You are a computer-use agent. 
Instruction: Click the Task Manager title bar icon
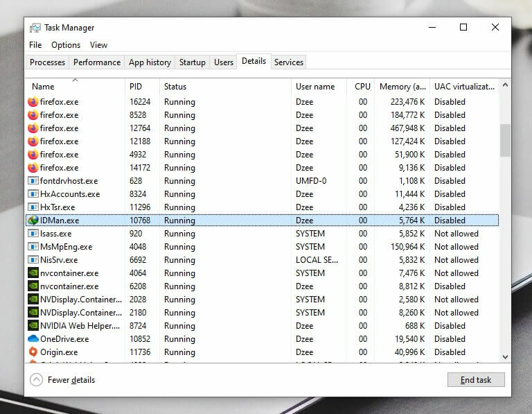[x=35, y=28]
